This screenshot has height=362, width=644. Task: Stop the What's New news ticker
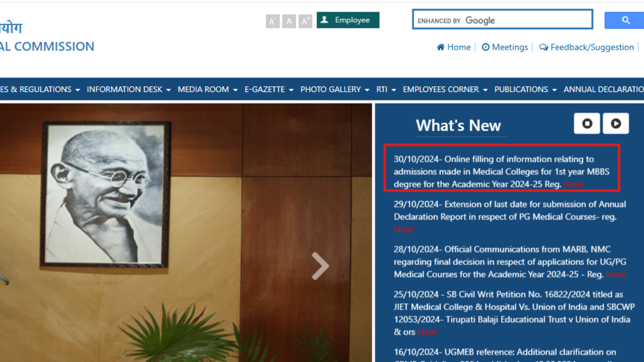coord(587,124)
